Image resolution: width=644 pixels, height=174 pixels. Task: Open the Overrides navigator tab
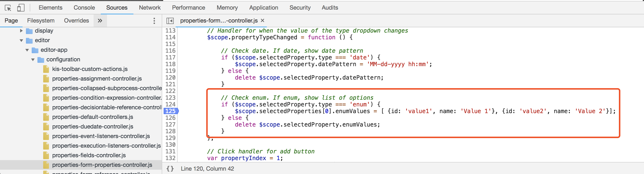pyautogui.click(x=77, y=21)
